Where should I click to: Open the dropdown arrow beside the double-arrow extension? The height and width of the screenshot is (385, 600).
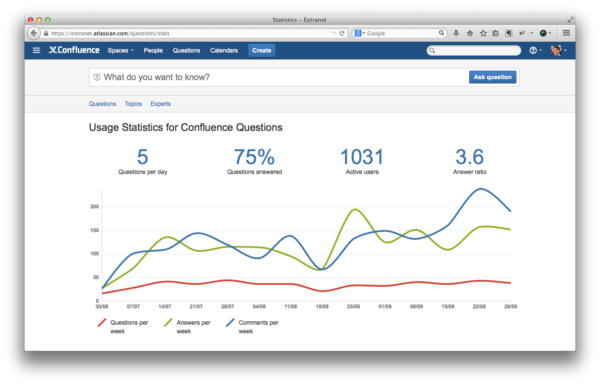(x=532, y=33)
